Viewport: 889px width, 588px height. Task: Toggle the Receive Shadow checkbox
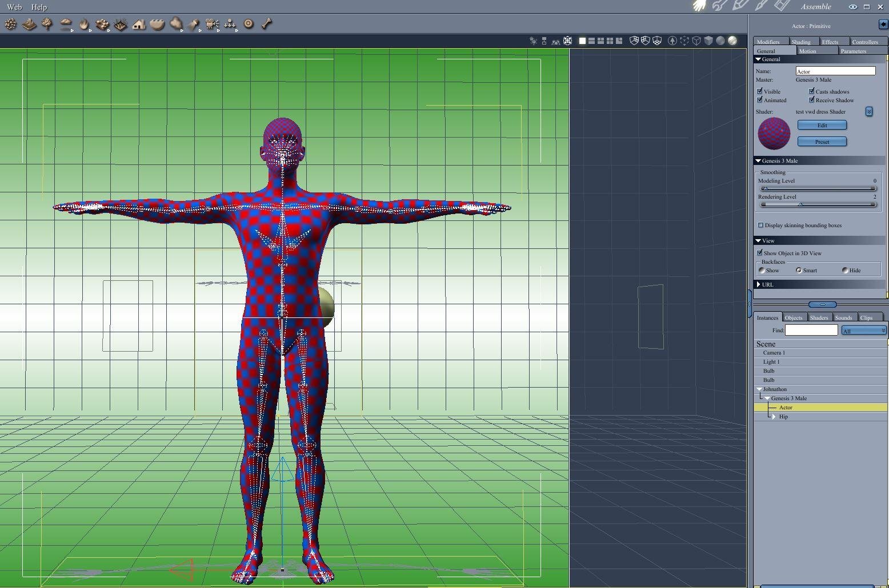pos(811,100)
